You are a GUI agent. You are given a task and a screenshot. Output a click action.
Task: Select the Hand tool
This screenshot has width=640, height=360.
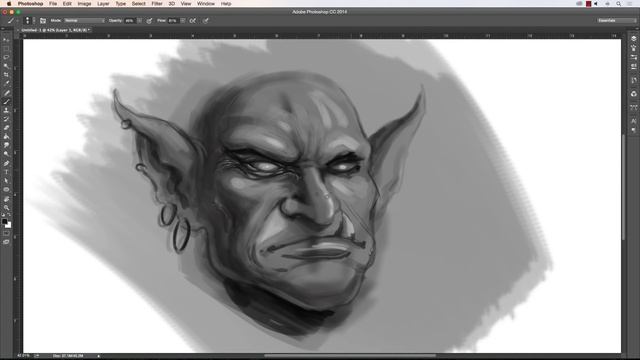pyautogui.click(x=6, y=199)
